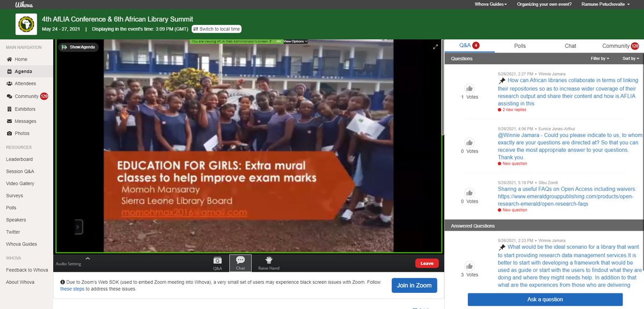Image resolution: width=644 pixels, height=309 pixels.
Task: Open Zoom Chat icon below video
Action: click(x=240, y=263)
